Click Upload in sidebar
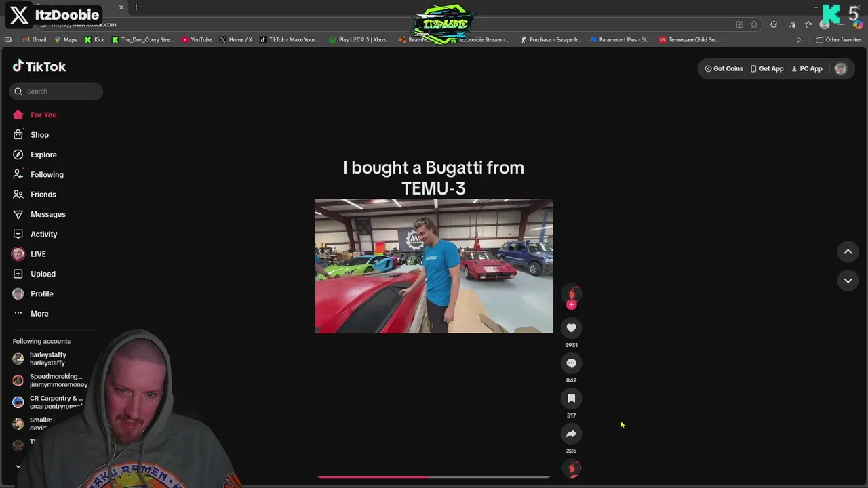Image resolution: width=868 pixels, height=488 pixels. (x=43, y=274)
